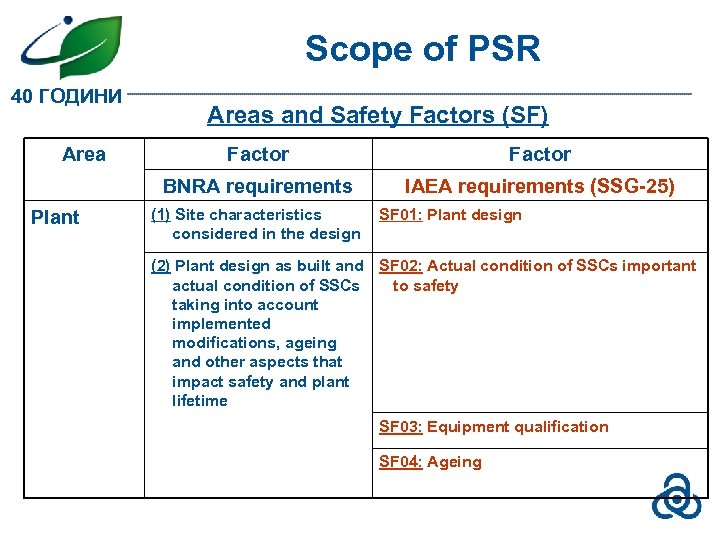720x540 pixels.
Task: Select the "Factor" header above IAEA requirements
Action: coord(540,154)
